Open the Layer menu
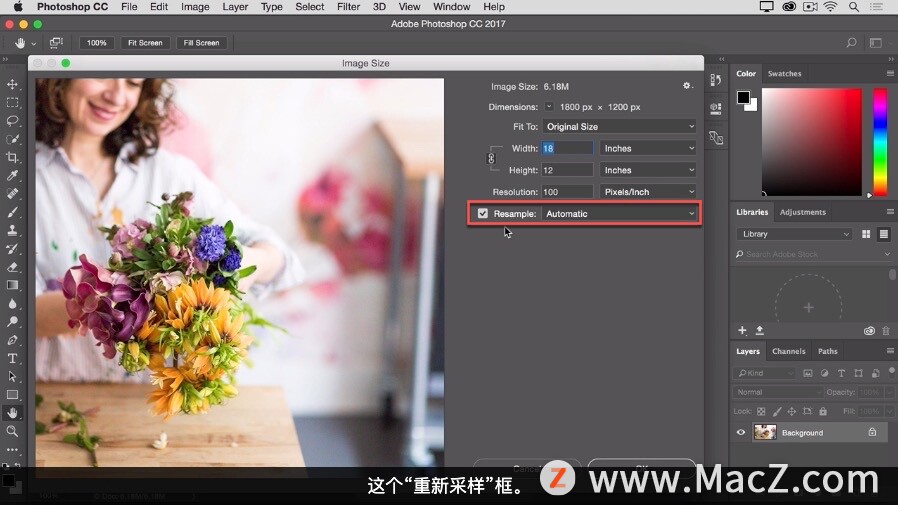Screen dimensions: 898x505 (235, 7)
